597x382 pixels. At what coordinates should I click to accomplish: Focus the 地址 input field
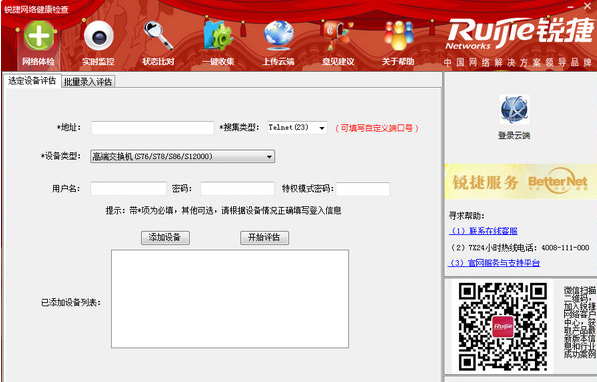[x=152, y=128]
